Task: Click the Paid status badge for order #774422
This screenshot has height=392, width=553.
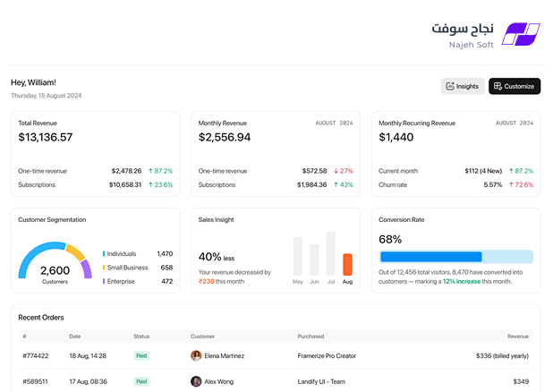Action: click(141, 355)
